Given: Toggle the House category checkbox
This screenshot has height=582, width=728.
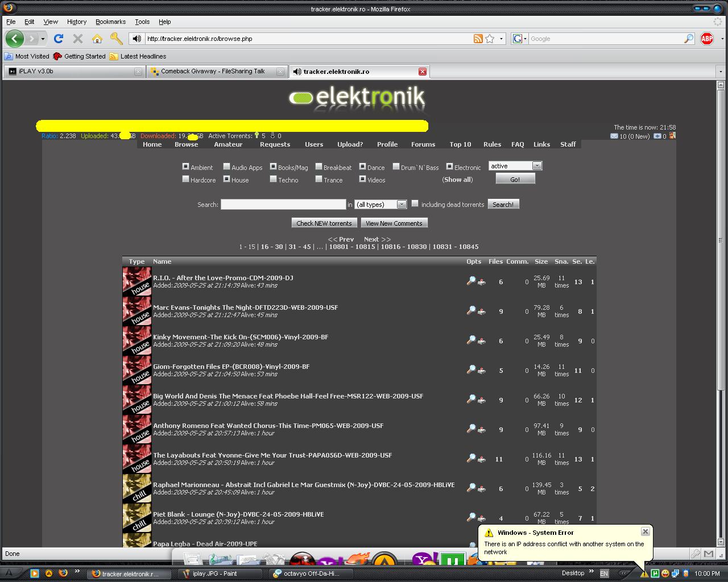Looking at the screenshot, I should [x=226, y=179].
